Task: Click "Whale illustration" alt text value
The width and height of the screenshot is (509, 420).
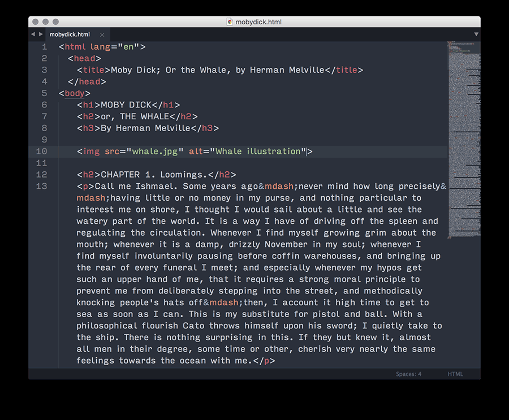Action: (x=258, y=151)
